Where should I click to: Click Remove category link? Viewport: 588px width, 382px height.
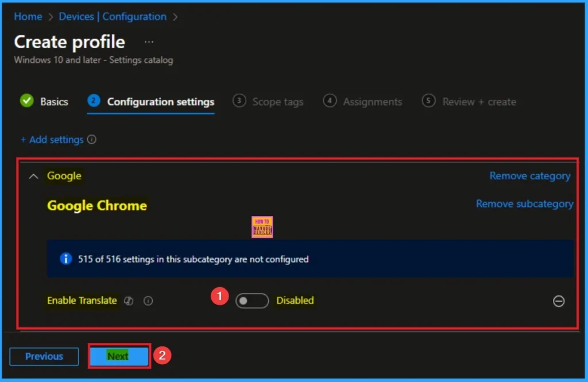click(529, 176)
